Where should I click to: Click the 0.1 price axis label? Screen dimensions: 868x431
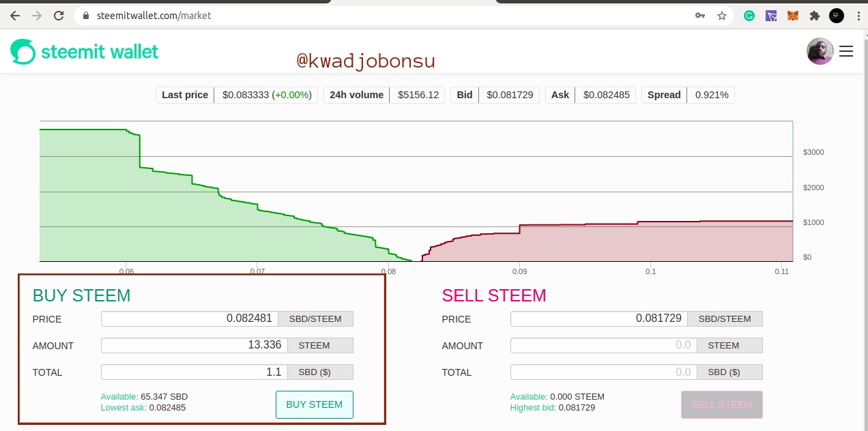tap(650, 271)
